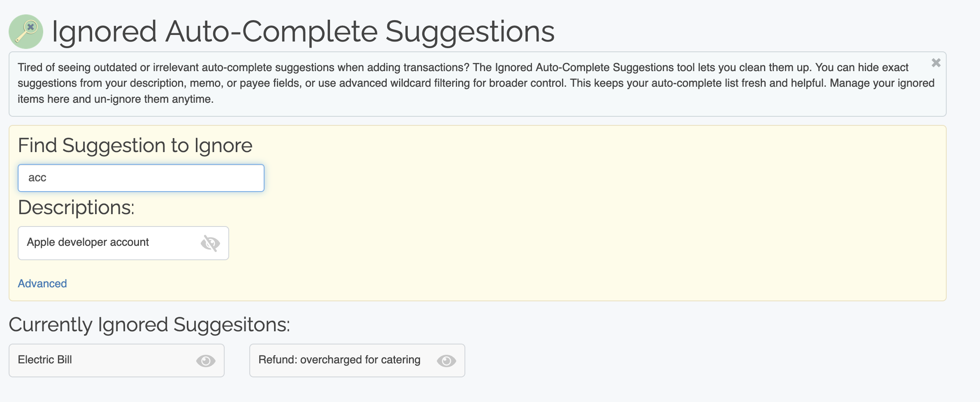Click the Find Suggestion to Ignore heading
980x402 pixels.
click(x=135, y=146)
